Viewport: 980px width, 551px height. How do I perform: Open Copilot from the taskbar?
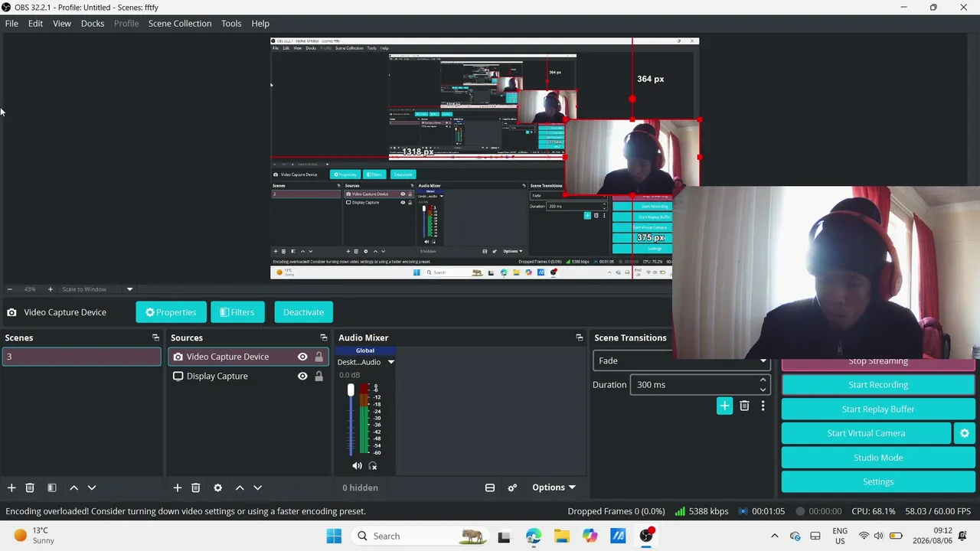(x=590, y=536)
